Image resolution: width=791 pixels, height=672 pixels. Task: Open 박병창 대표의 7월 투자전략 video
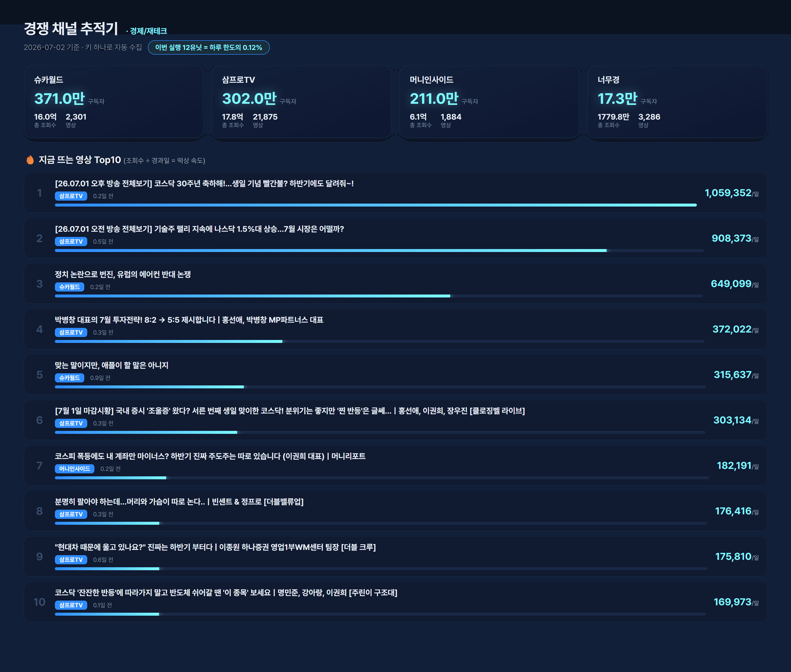[x=189, y=320]
